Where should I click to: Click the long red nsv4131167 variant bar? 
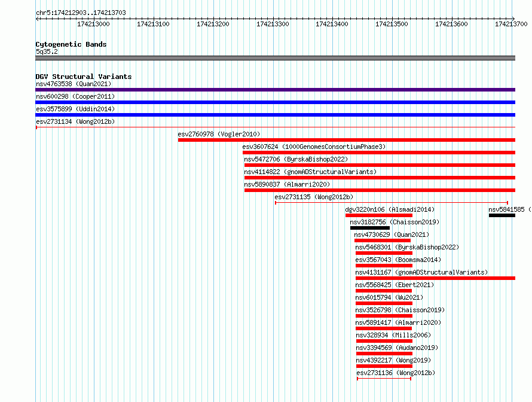click(435, 278)
